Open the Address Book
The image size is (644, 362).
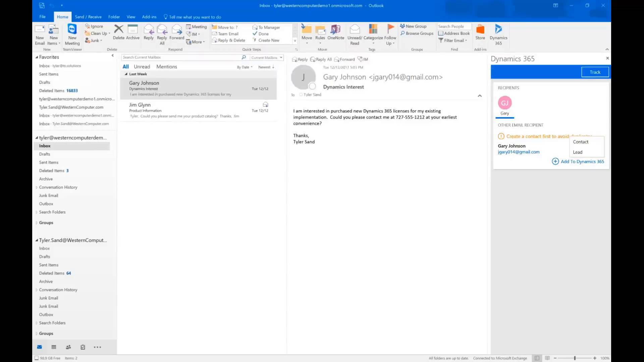point(454,33)
